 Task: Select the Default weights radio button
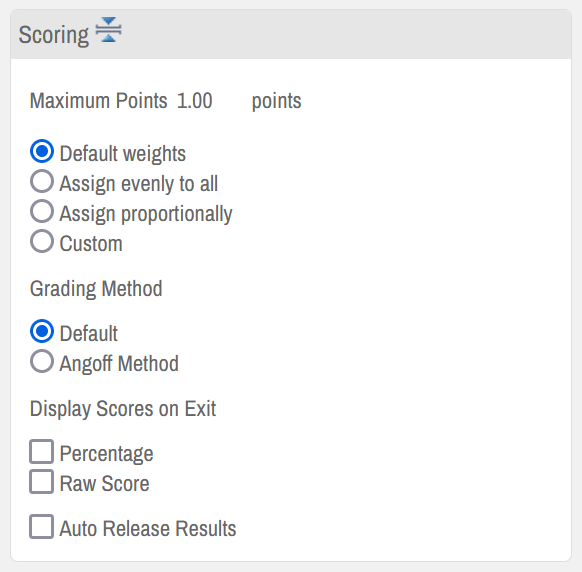42,151
